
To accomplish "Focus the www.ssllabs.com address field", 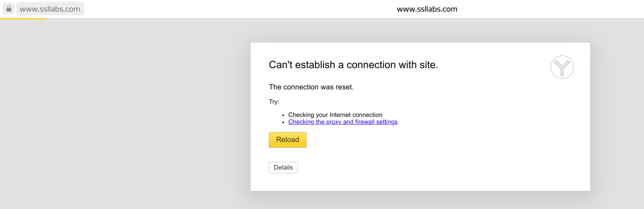I will [x=50, y=9].
